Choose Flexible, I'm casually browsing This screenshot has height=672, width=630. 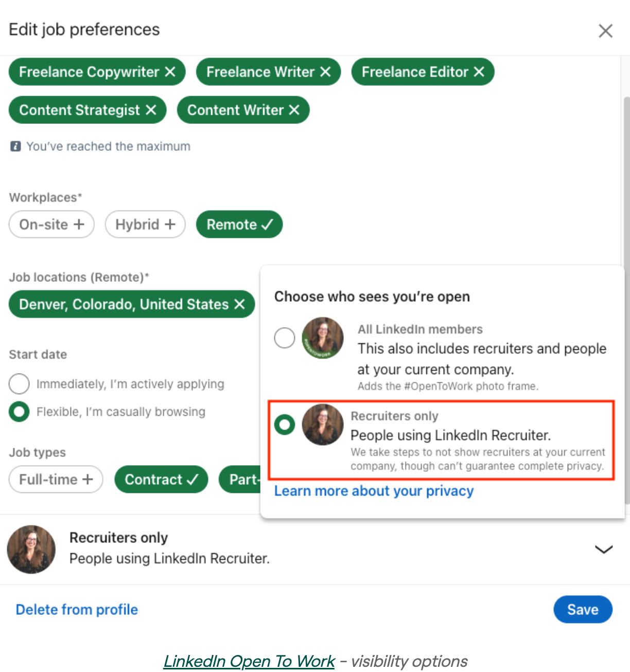pyautogui.click(x=19, y=412)
